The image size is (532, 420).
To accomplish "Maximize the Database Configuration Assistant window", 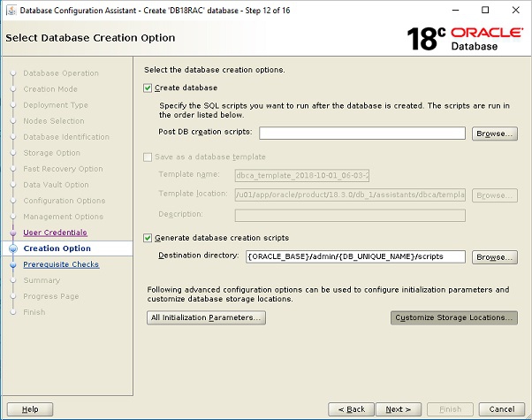I will coord(485,11).
